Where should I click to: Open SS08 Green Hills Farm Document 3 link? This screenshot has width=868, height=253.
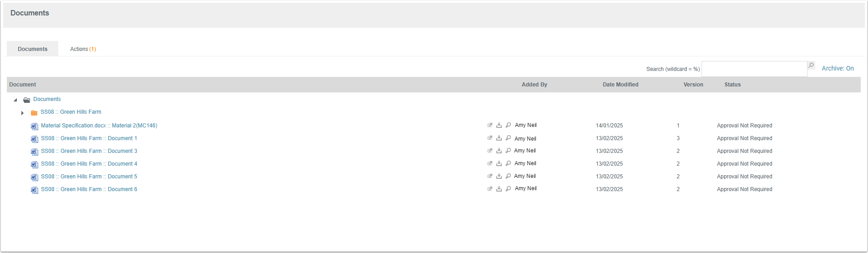(89, 151)
